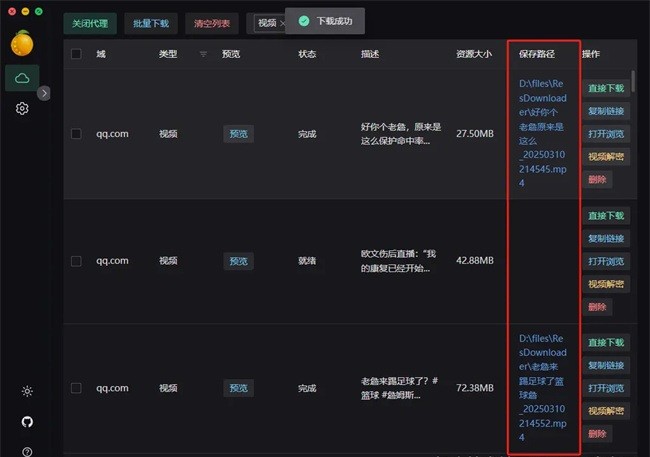Select the checkbox for the 42.88MB row

coord(76,261)
